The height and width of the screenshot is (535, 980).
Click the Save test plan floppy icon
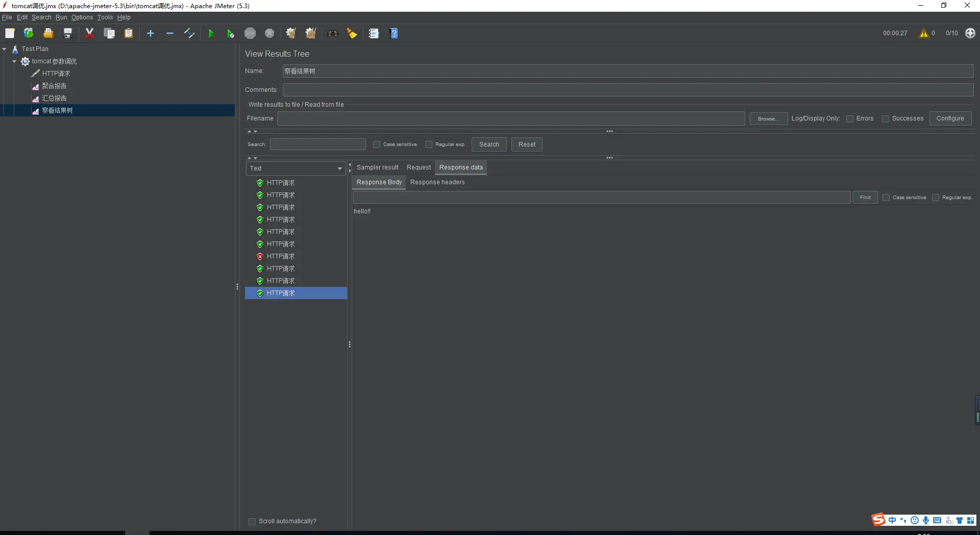[68, 33]
